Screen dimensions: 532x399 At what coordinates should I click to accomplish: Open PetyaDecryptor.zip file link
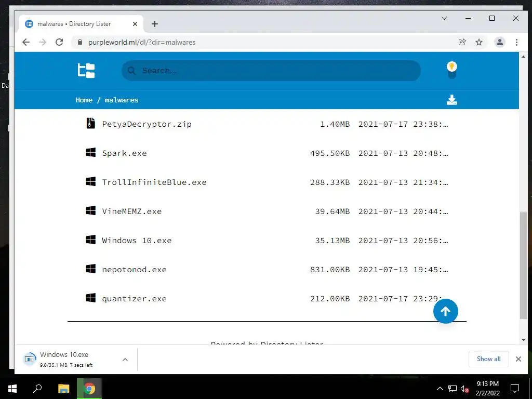pyautogui.click(x=147, y=124)
